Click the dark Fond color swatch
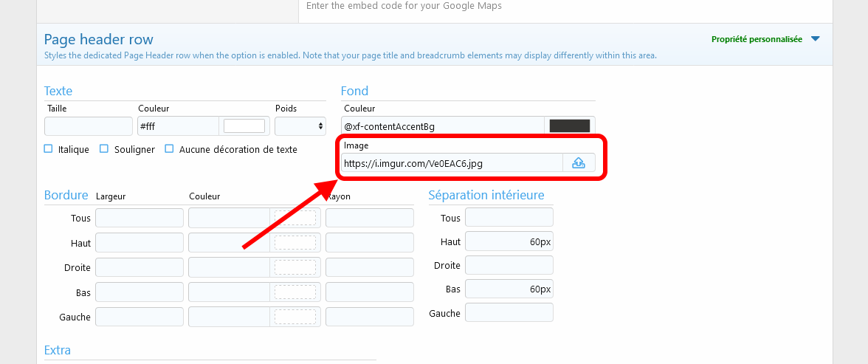The image size is (868, 364). click(x=569, y=126)
